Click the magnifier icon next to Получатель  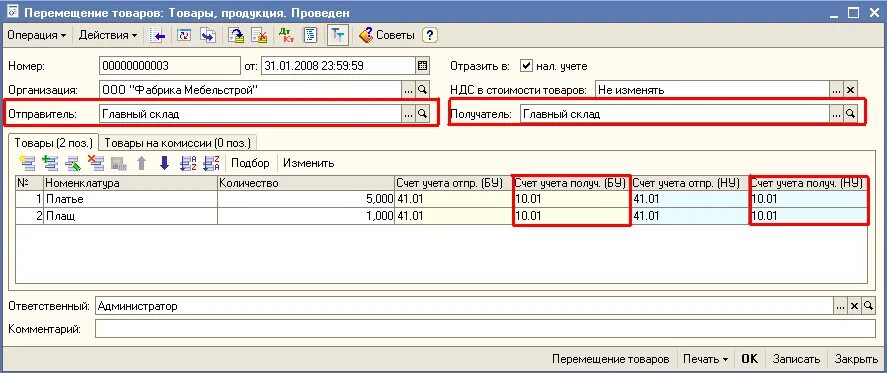[x=850, y=114]
